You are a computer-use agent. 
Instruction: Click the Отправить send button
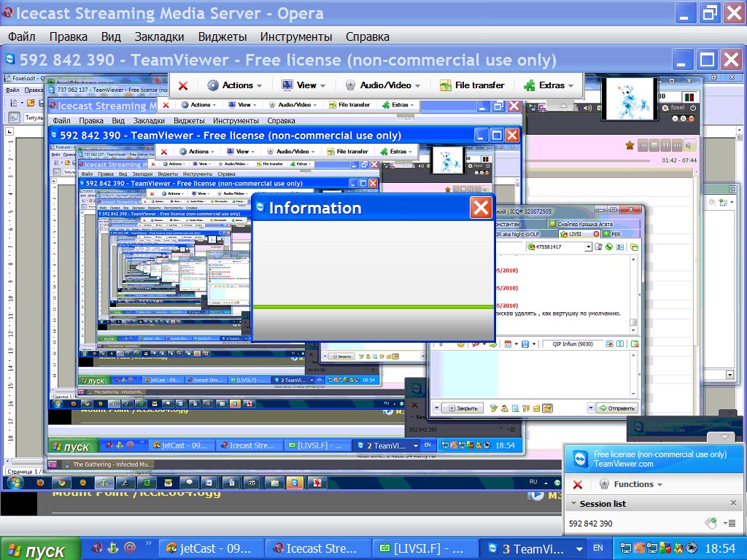click(x=617, y=408)
